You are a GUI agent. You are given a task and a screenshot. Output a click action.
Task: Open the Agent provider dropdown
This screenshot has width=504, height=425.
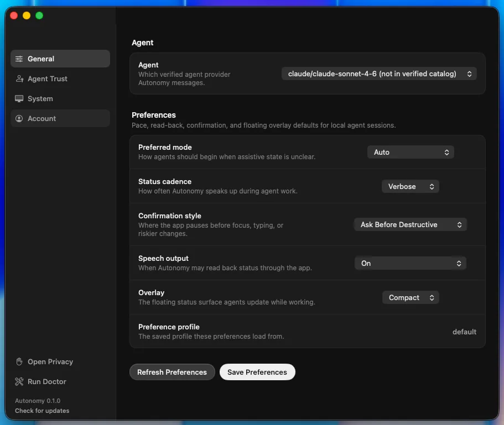pyautogui.click(x=379, y=74)
